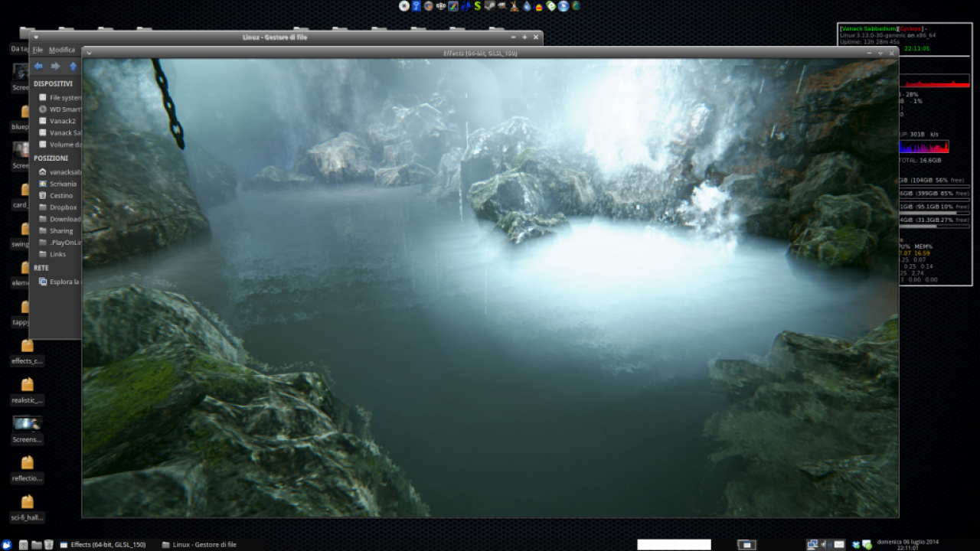Switch to 'Linux - Gestore di file' taskbar button
Screen dimensions: 980x551
click(x=199, y=545)
